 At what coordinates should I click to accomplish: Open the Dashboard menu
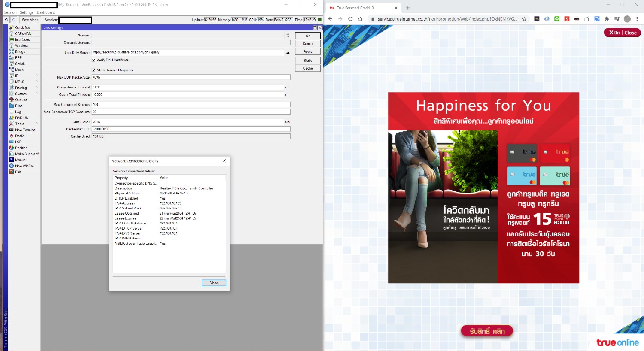pyautogui.click(x=46, y=12)
